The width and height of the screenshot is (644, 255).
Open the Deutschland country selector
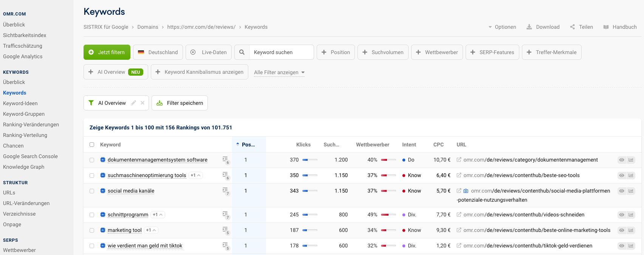pyautogui.click(x=158, y=52)
